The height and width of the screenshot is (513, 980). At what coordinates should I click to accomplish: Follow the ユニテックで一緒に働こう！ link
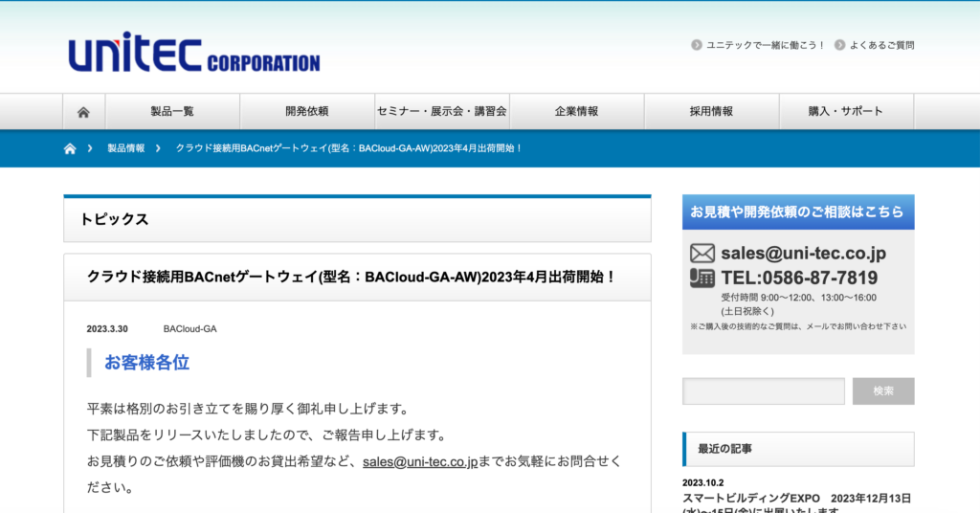coord(767,45)
